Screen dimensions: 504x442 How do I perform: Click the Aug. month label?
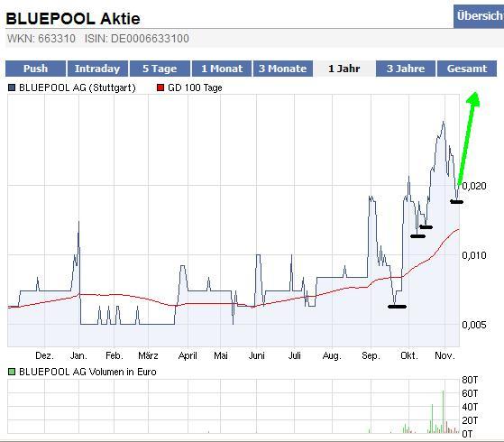(x=332, y=355)
